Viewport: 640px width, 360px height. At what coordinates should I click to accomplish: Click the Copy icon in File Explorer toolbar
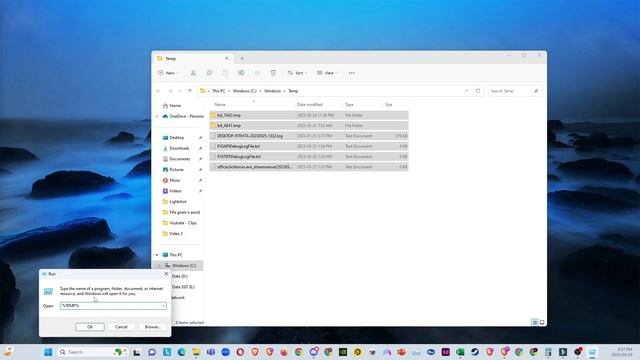click(209, 73)
